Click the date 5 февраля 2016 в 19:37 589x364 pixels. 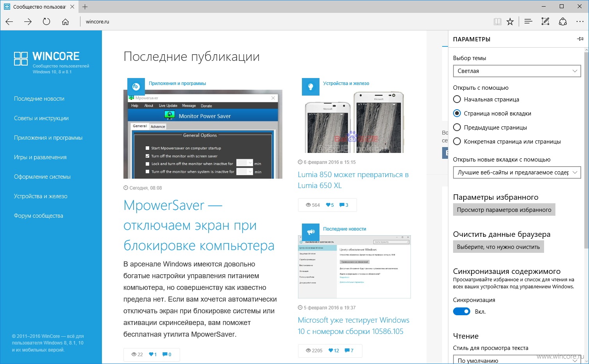click(x=327, y=308)
